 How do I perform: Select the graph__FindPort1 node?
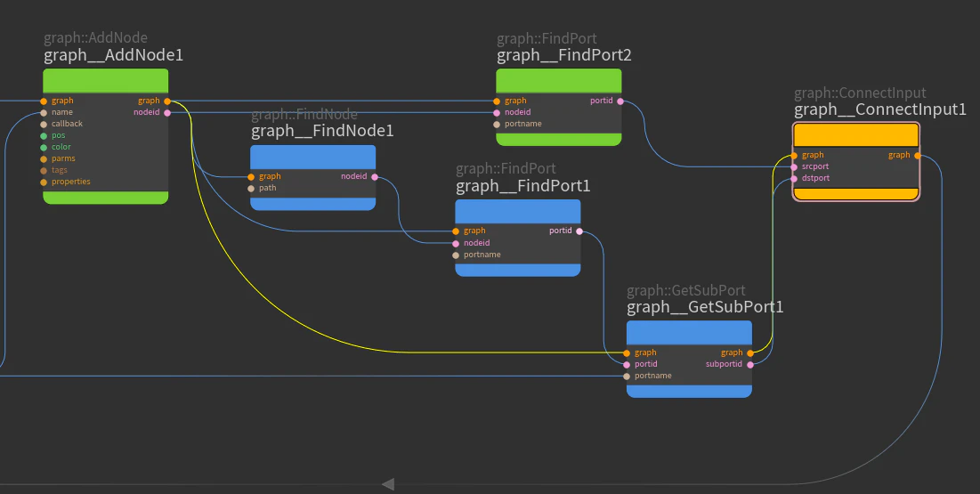[517, 238]
